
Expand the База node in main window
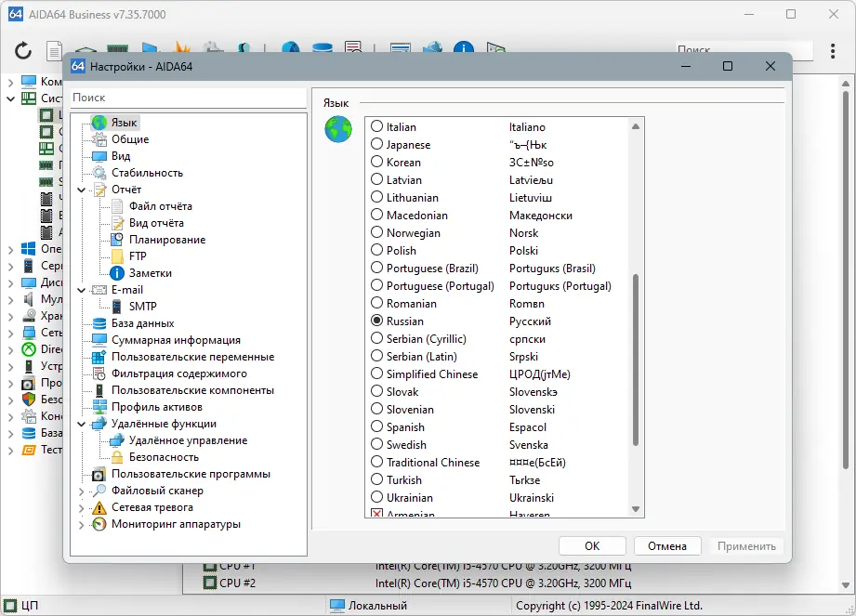(x=10, y=434)
